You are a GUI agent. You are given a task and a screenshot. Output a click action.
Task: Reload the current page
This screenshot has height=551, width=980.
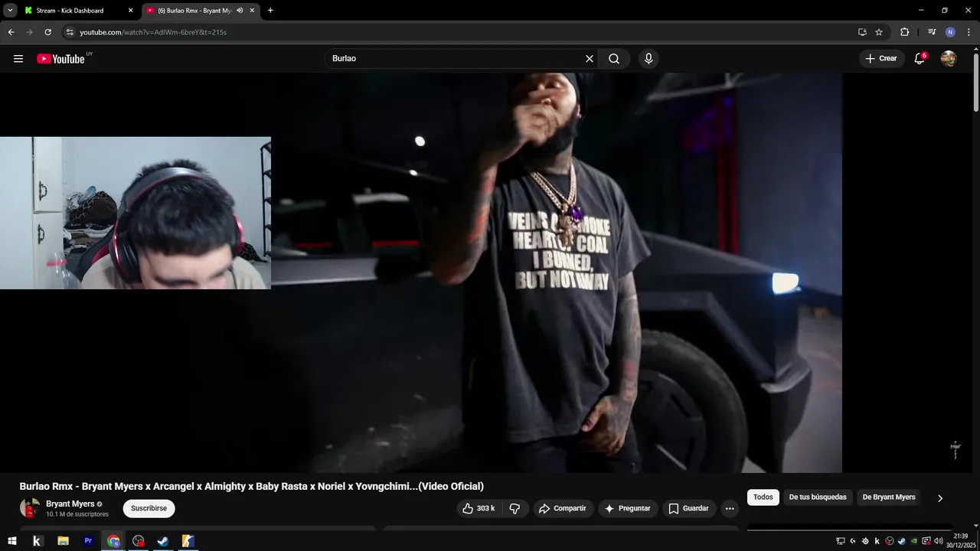click(47, 32)
